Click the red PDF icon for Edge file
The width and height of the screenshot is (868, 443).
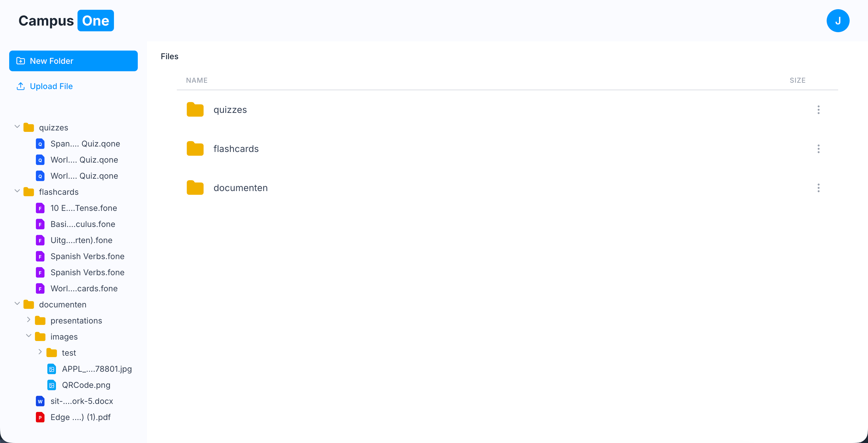[40, 417]
